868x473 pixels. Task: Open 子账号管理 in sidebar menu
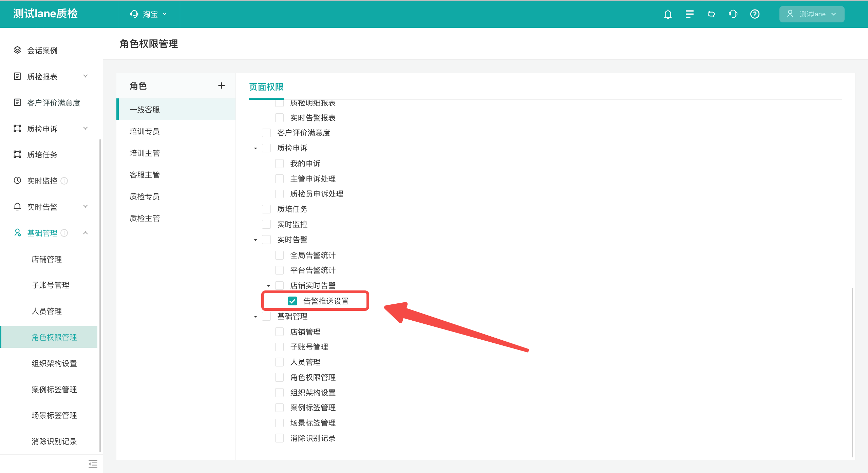(x=51, y=285)
